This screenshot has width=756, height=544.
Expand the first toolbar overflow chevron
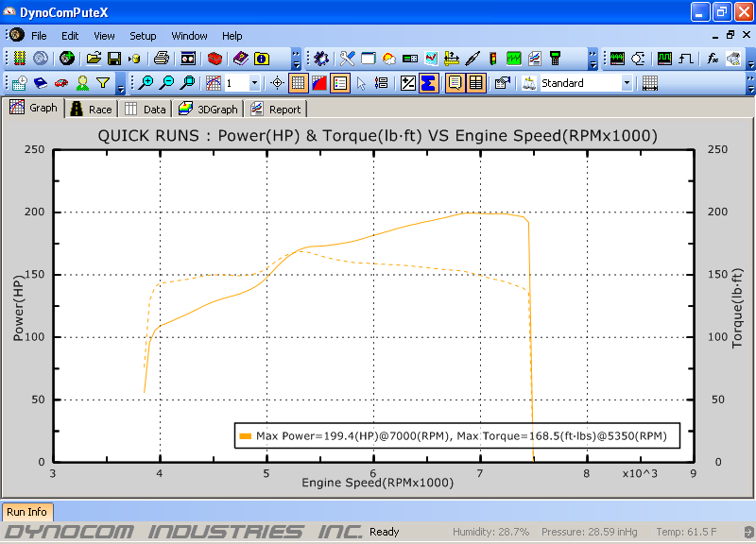point(296,59)
